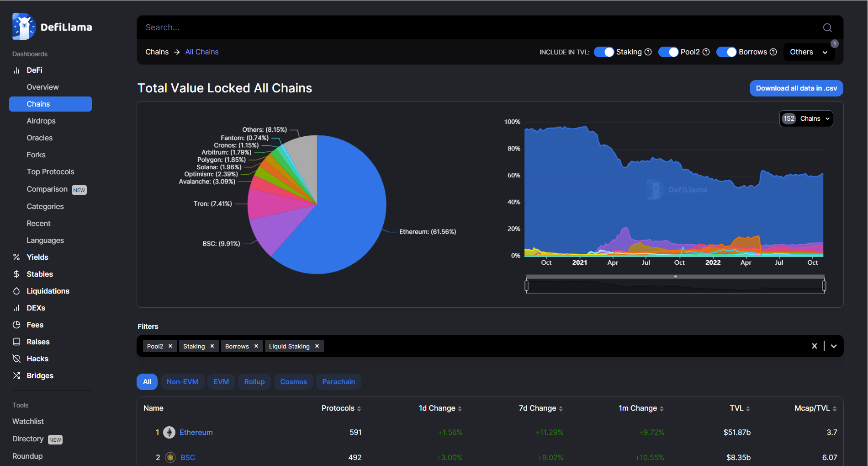
Task: Open the filters expander chevron
Action: point(833,346)
